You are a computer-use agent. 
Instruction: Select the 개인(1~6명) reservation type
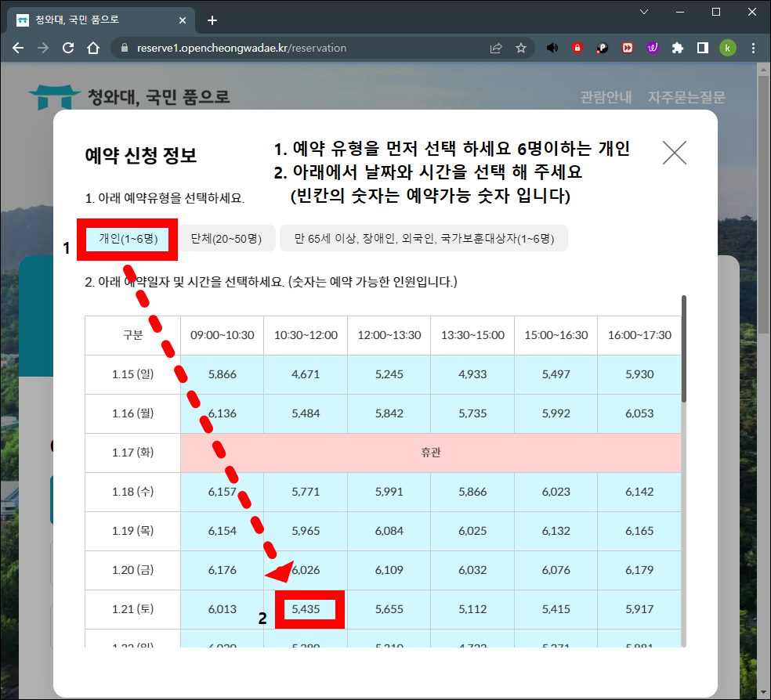tap(127, 238)
